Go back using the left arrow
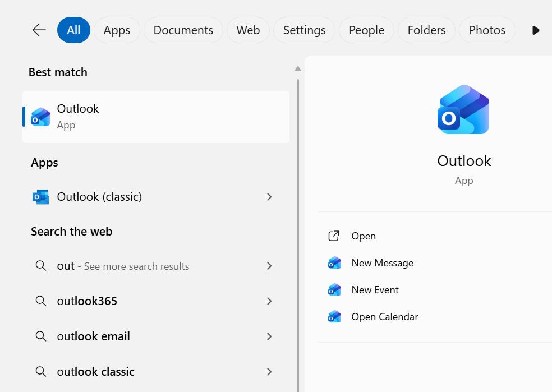The width and height of the screenshot is (552, 392). (x=38, y=30)
